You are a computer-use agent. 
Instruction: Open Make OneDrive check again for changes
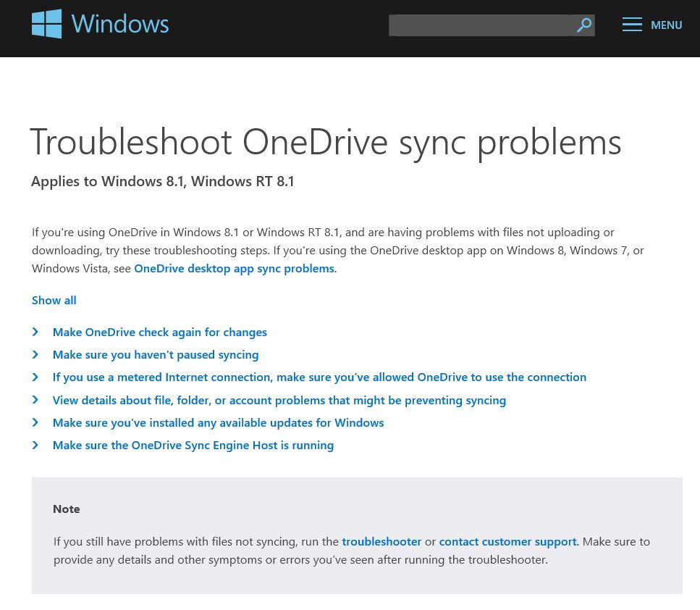pyautogui.click(x=160, y=333)
